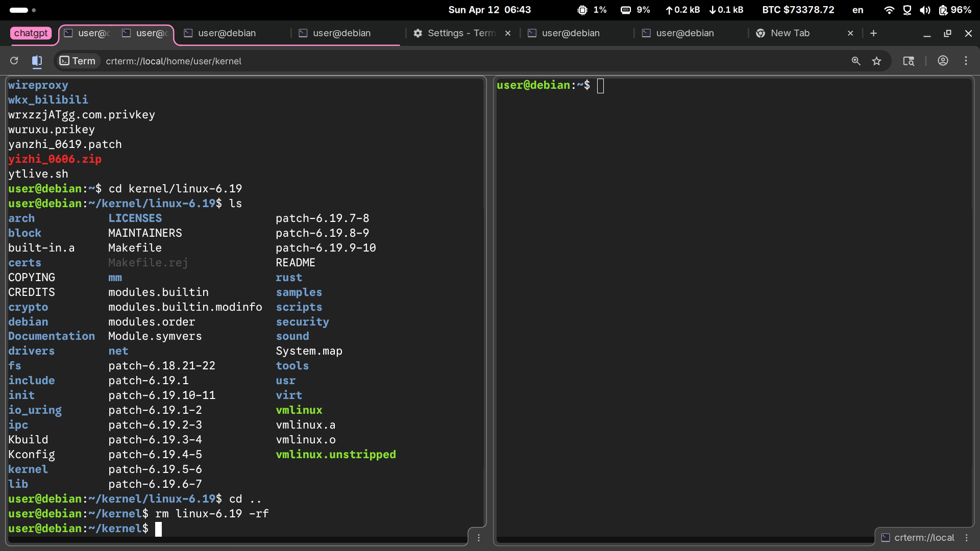
Task: Click the chatgpt tab group label
Action: click(x=31, y=33)
